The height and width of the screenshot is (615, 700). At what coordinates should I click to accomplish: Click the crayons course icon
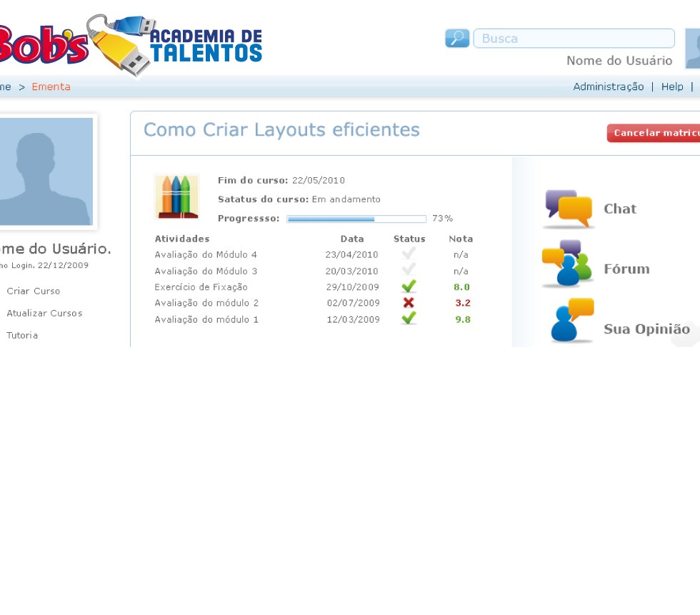(176, 196)
